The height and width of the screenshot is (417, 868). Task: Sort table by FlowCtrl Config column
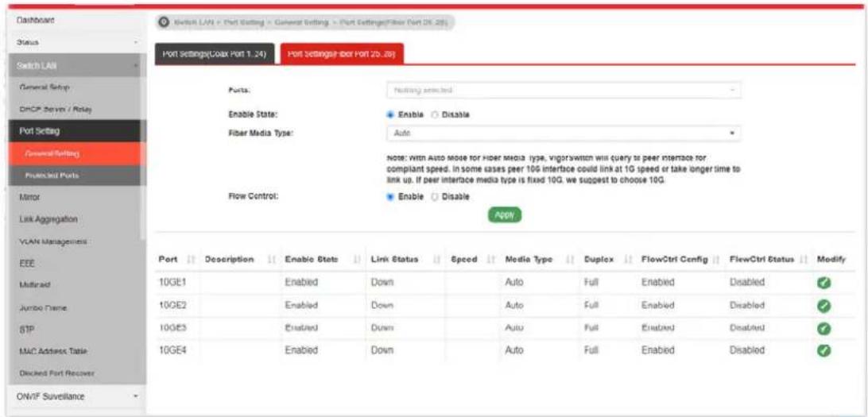pyautogui.click(x=716, y=260)
